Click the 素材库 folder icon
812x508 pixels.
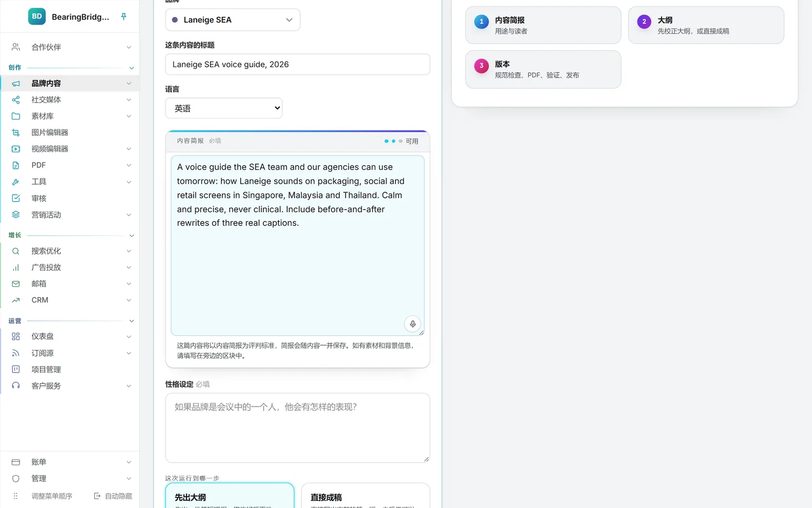click(x=16, y=116)
